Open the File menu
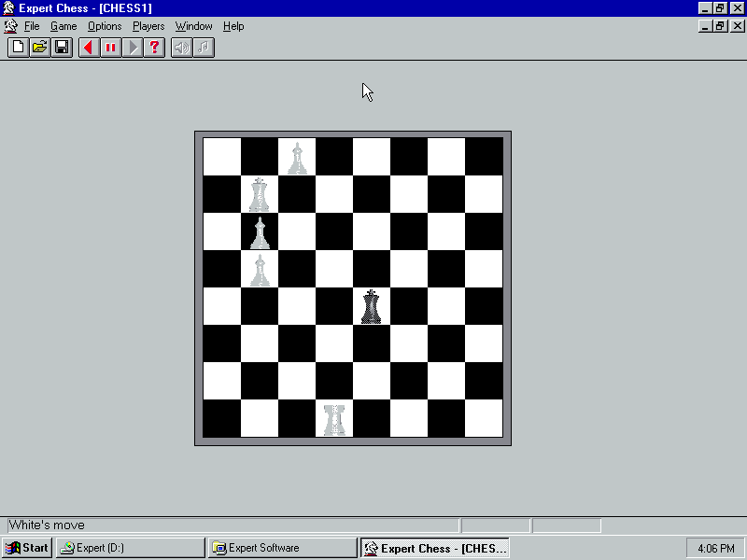Screen dimensions: 747x560 tap(32, 26)
